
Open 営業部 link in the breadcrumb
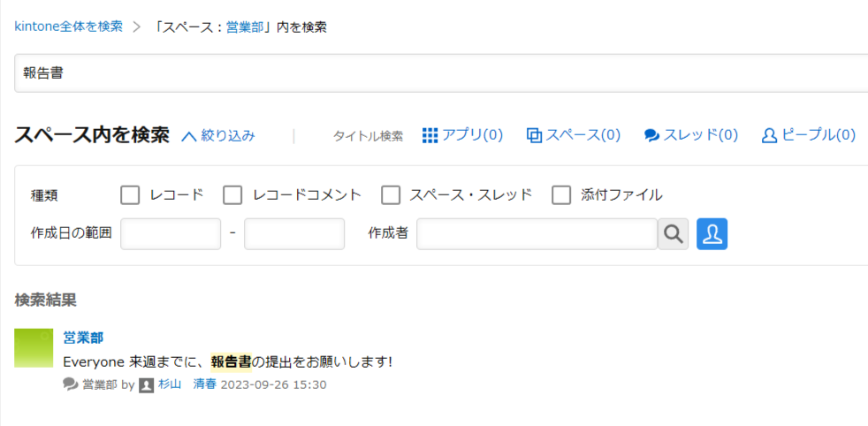244,27
